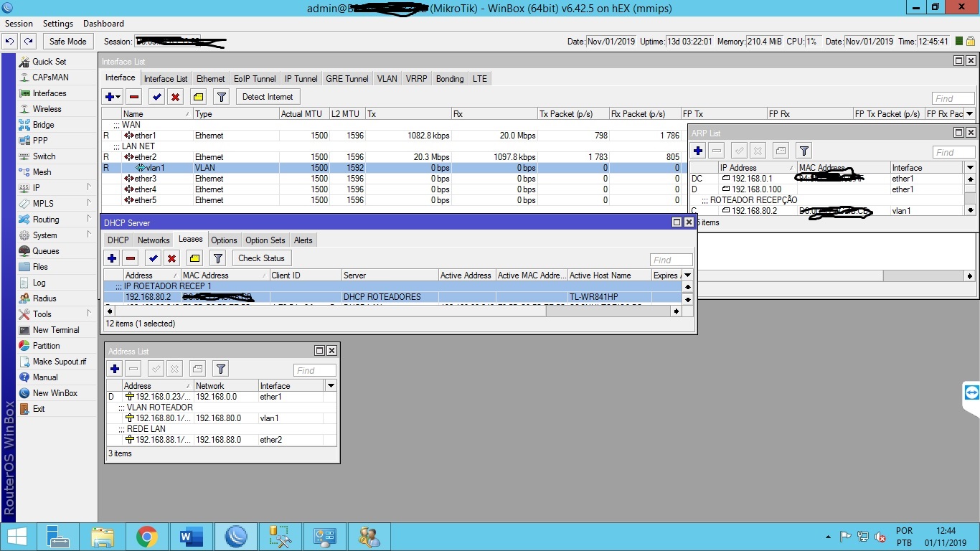This screenshot has width=980, height=551.
Task: Click Exit in the sidebar
Action: [39, 409]
